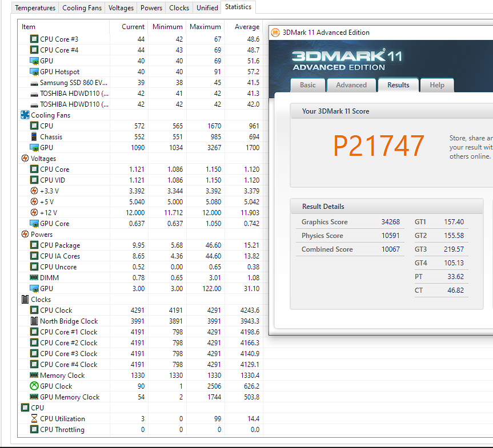Click the GPU Clock Xbox-style icon
Viewport: 493px width, 448px height.
(34, 386)
